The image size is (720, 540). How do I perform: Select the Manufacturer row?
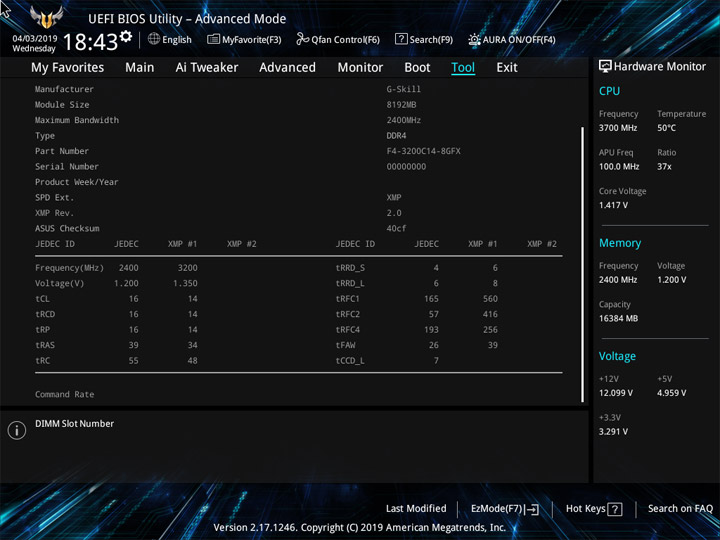pyautogui.click(x=298, y=89)
